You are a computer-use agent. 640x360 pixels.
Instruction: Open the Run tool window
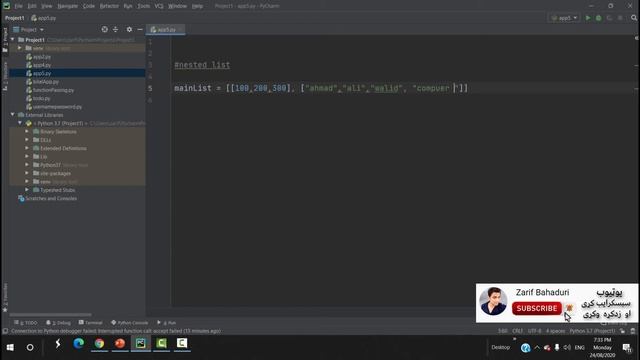tap(167, 322)
